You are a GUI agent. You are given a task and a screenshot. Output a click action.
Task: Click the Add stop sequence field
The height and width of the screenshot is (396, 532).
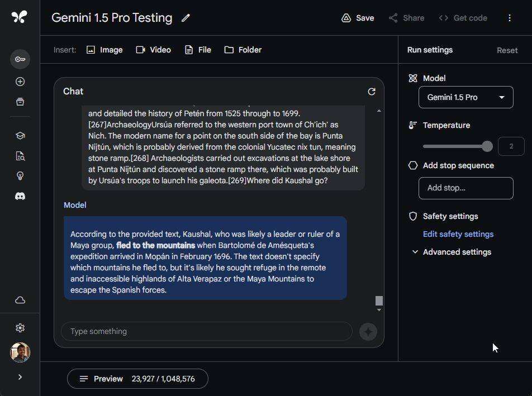click(465, 188)
